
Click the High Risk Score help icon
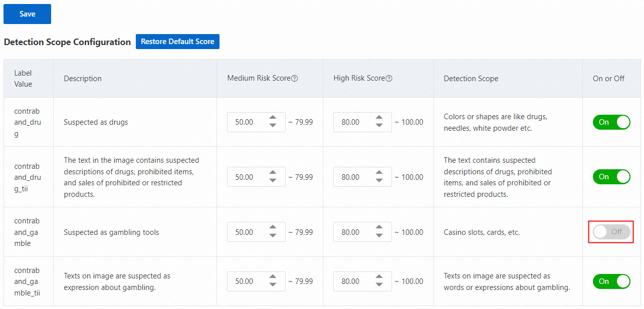coord(389,79)
